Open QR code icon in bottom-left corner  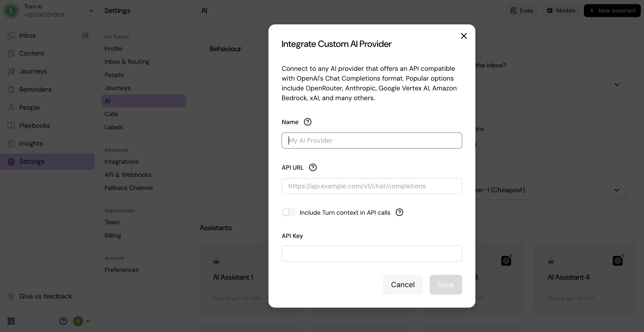(11, 321)
